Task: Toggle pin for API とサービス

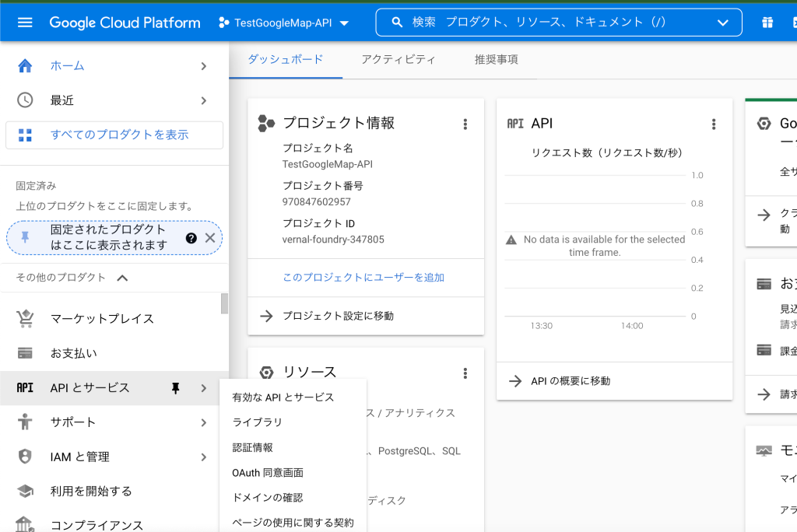Action: (x=175, y=388)
